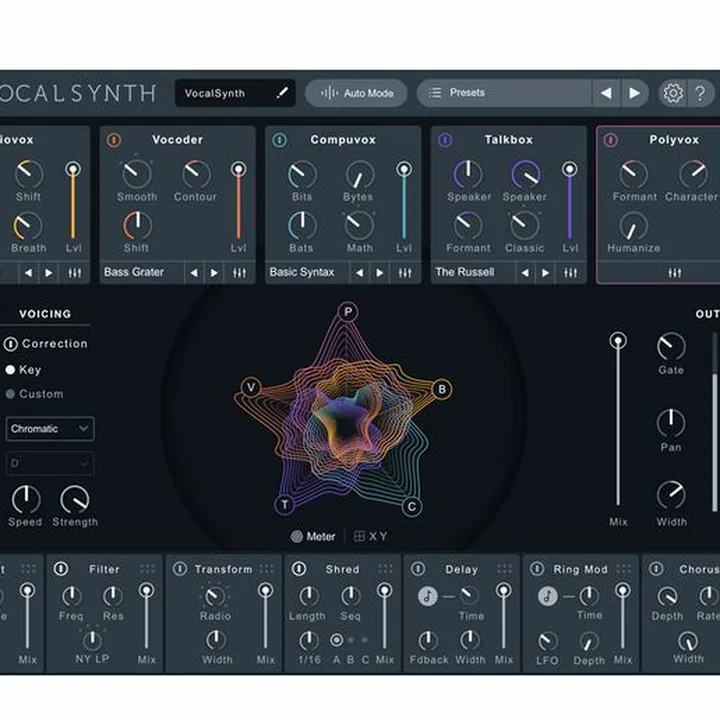Select previous Talkbox preset before The Russell

[525, 273]
